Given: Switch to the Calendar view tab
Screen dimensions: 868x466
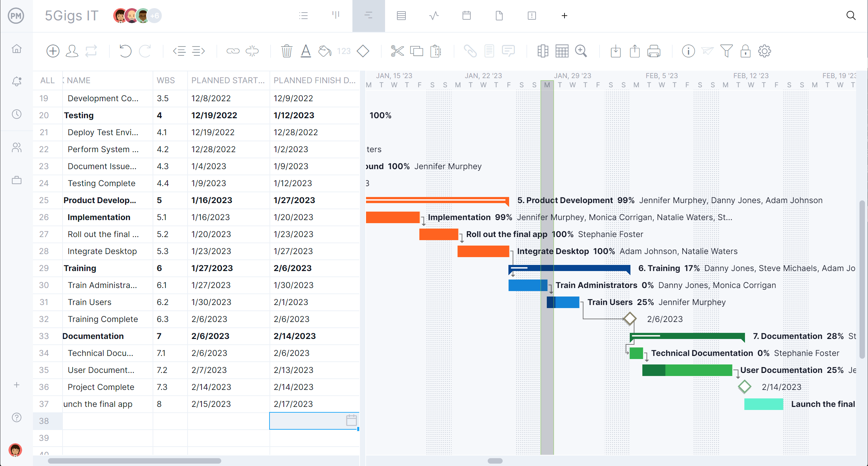Looking at the screenshot, I should tap(466, 16).
